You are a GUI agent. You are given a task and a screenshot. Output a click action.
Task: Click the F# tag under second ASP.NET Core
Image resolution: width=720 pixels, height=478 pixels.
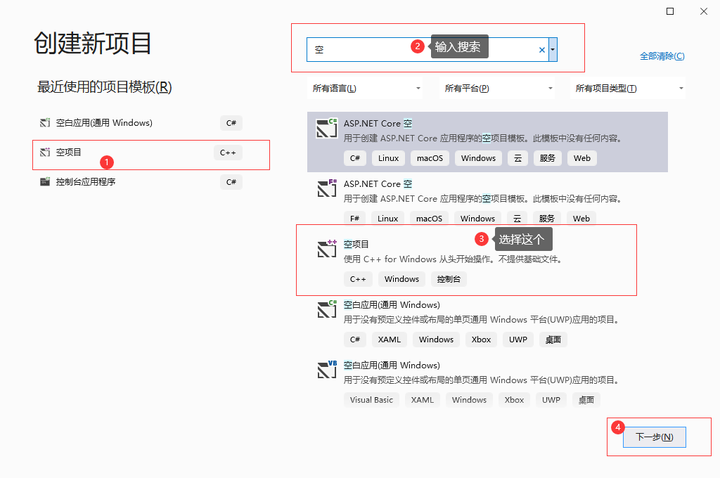click(x=354, y=218)
